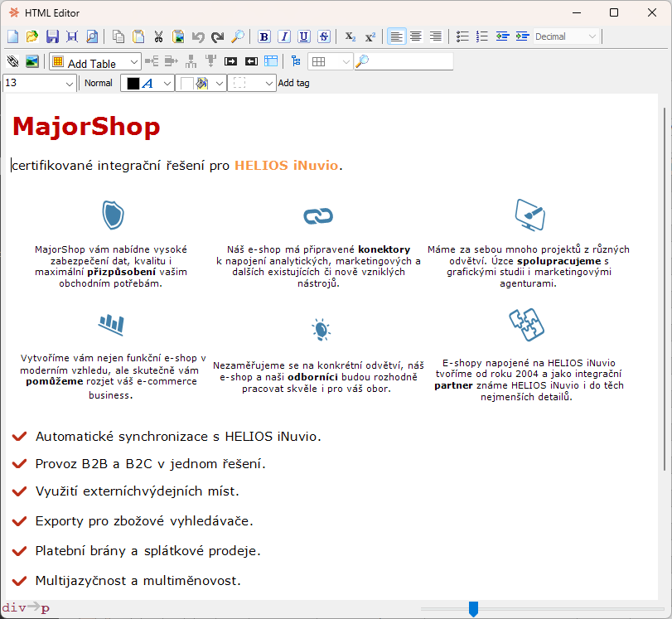Screen dimensions: 672x619
Task: Decrease indent with the green left-arrow icon
Action: coord(502,36)
